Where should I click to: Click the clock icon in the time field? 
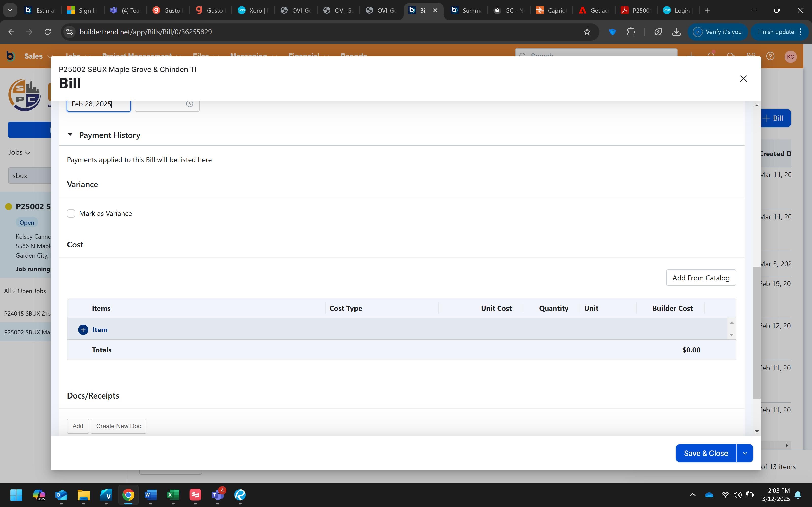coord(189,104)
